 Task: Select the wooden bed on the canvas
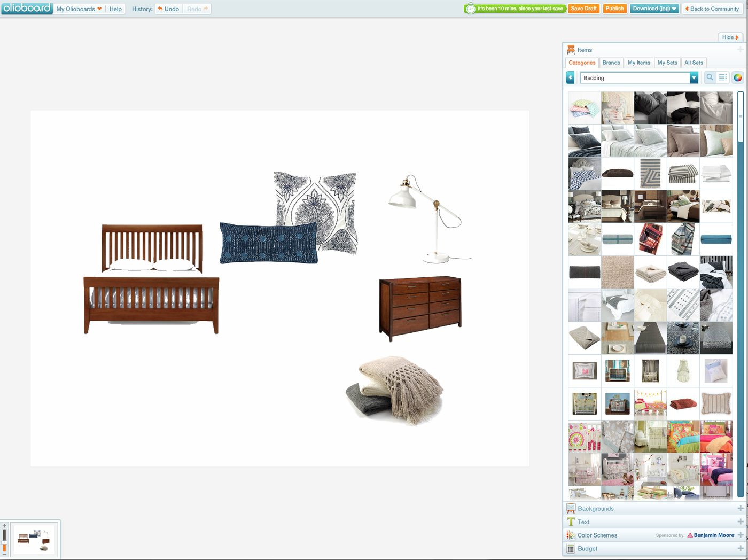coord(151,279)
